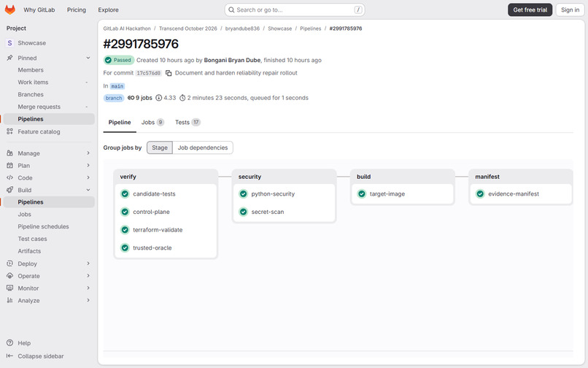Select the Stage grouping option
Image resolution: width=588 pixels, height=368 pixels.
[160, 147]
